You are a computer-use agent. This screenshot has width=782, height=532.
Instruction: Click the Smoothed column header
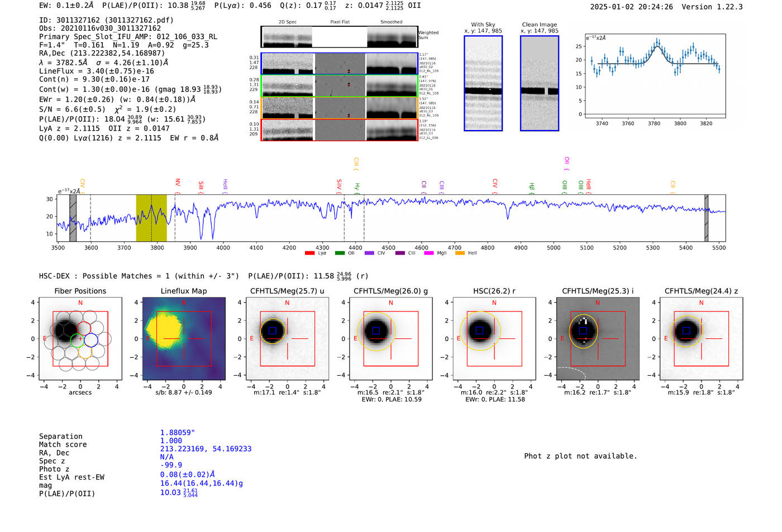[392, 22]
